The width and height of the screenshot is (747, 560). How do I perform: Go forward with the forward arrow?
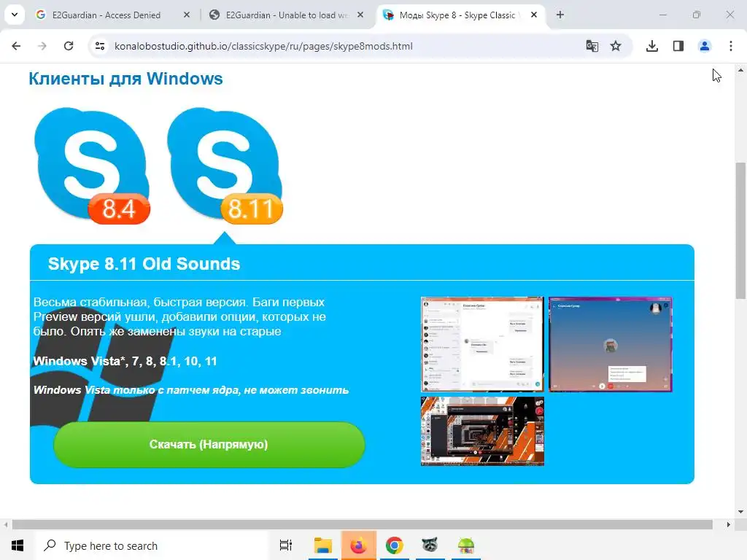[x=42, y=46]
